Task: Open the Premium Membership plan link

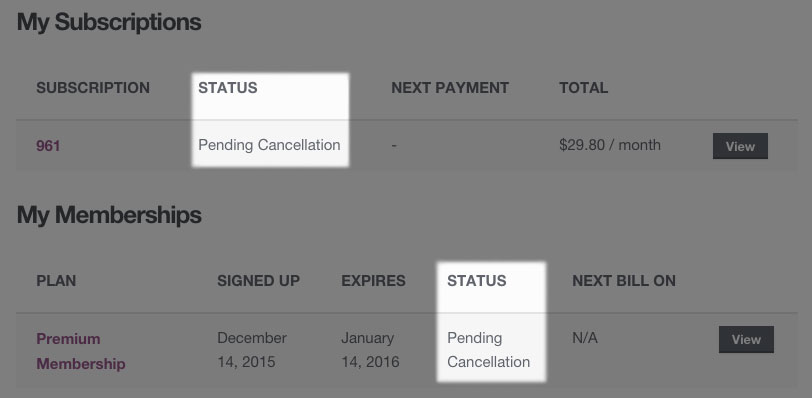Action: (x=81, y=351)
